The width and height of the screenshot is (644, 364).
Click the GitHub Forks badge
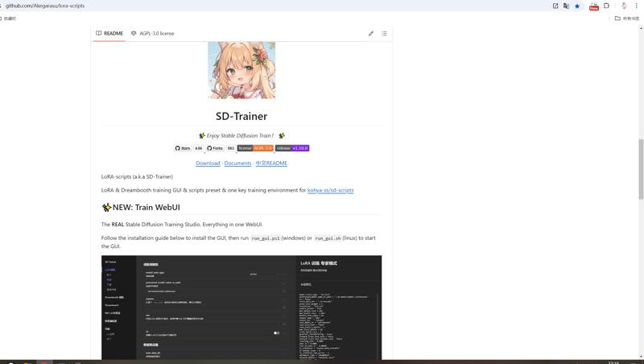coord(215,148)
